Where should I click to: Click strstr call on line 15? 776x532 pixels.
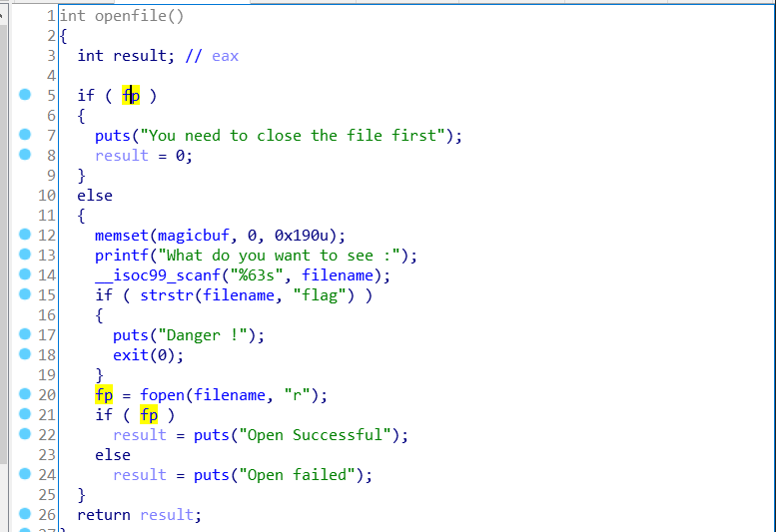click(x=167, y=295)
